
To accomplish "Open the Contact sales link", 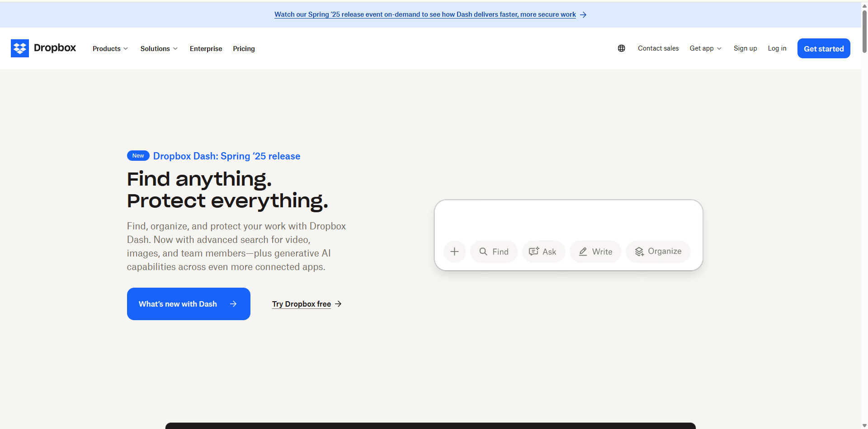I will coord(658,48).
